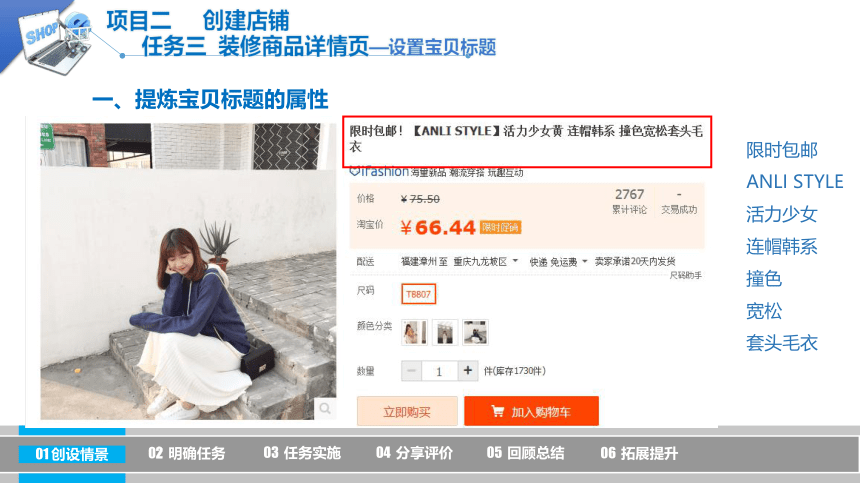Click the quantity input field

click(439, 371)
